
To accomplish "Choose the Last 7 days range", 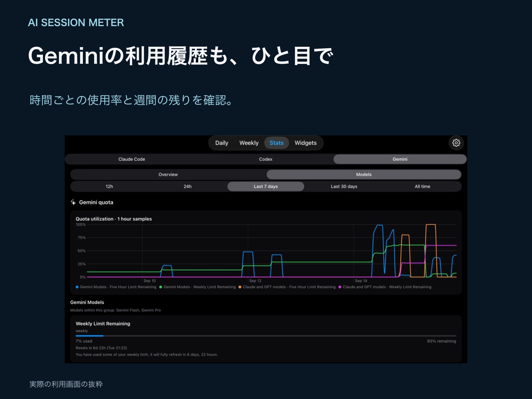I will coord(266,186).
